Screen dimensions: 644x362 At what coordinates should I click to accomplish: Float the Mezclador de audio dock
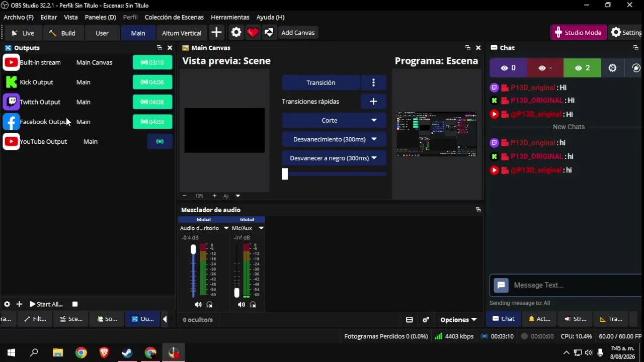(x=478, y=210)
